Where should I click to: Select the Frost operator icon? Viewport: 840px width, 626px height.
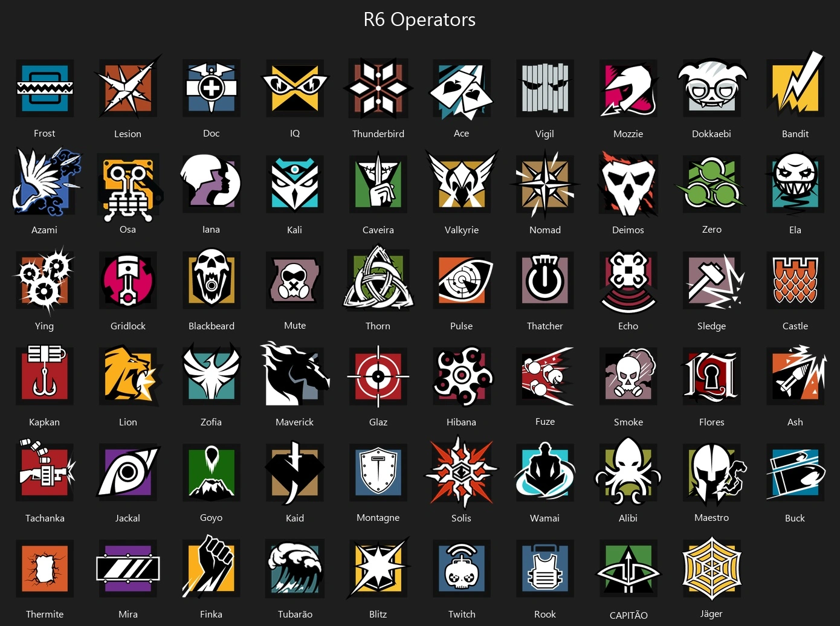pos(45,88)
